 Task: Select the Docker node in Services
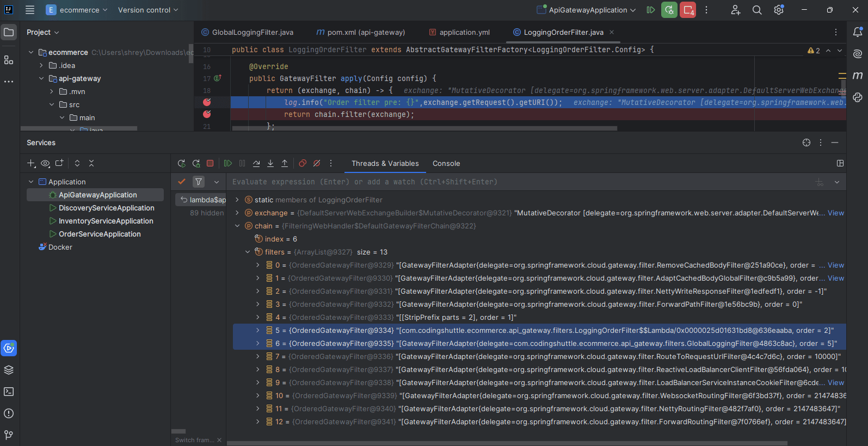click(55, 247)
